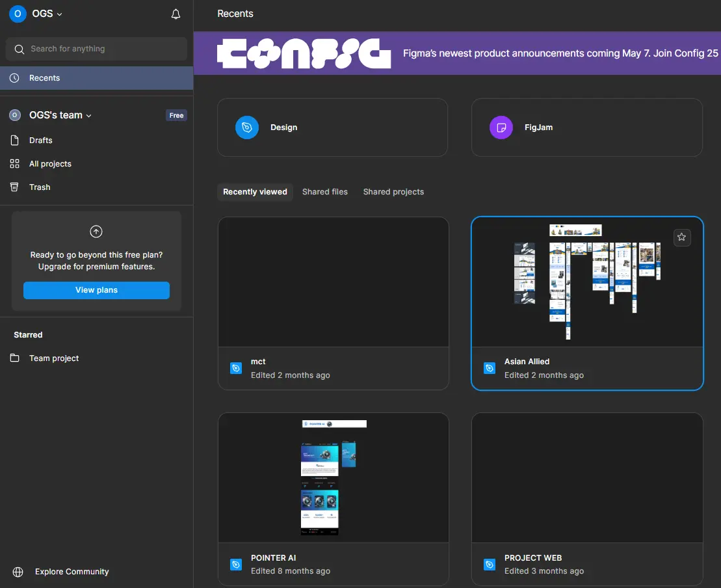721x588 pixels.
Task: Open the PROJECT WEB thumbnail
Action: point(587,478)
